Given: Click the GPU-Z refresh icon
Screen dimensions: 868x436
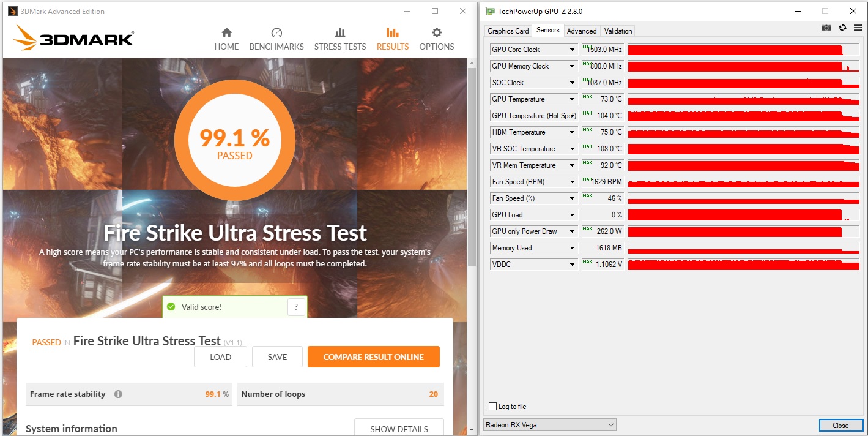Looking at the screenshot, I should 842,28.
